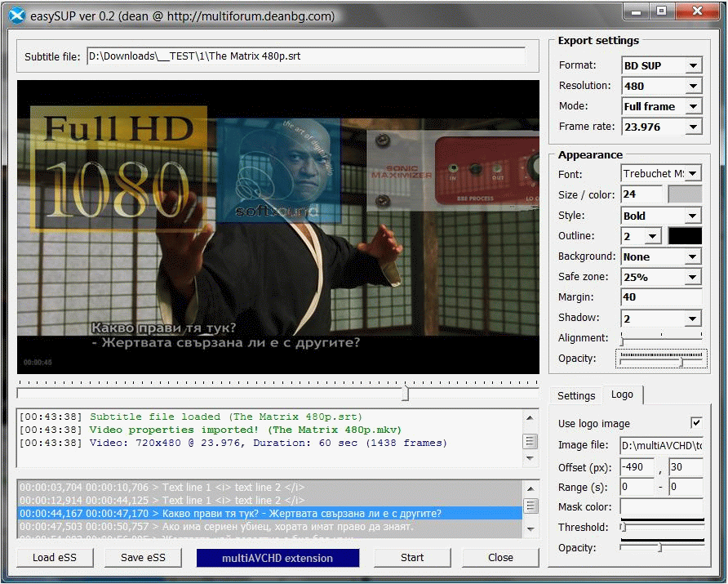Viewport: 728px width, 584px height.
Task: Click the black outline color swatch
Action: 685,236
